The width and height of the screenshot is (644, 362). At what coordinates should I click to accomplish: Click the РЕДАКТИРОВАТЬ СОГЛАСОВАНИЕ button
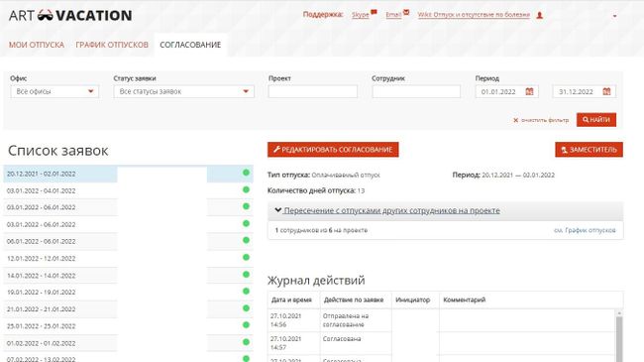tap(333, 150)
